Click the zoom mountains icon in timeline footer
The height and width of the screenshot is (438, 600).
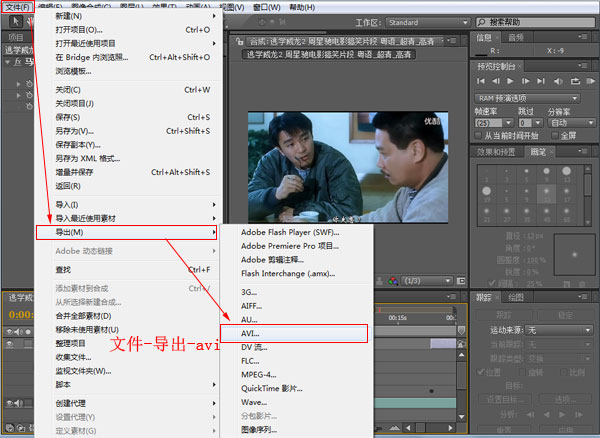[394, 428]
